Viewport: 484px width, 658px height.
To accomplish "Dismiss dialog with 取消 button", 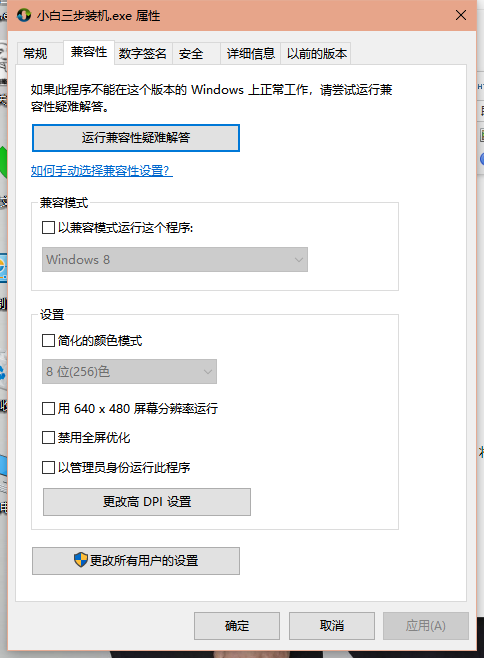I will pos(332,626).
